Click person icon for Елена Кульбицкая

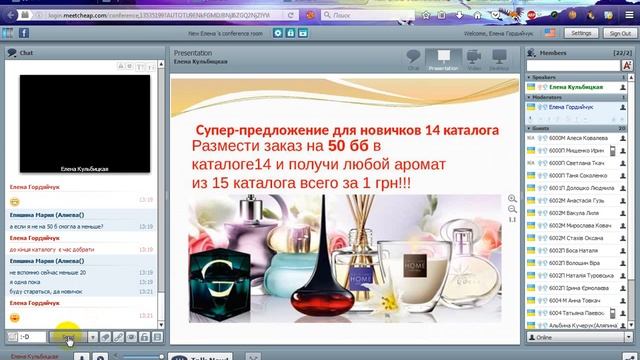[623, 87]
